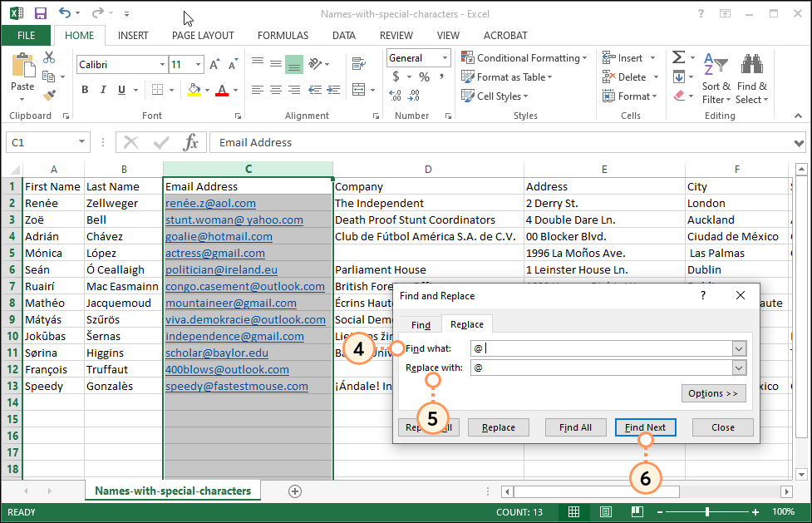Click the Find All button

(575, 427)
